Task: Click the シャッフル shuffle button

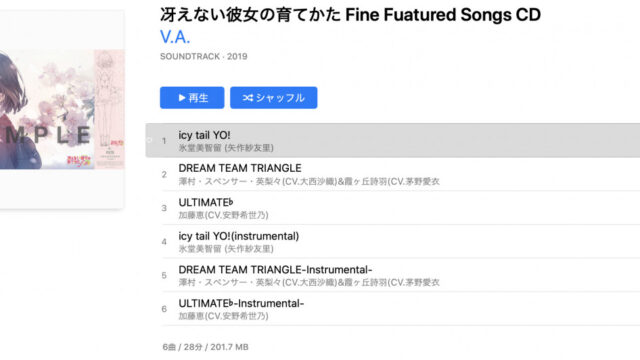Action: pos(273,98)
